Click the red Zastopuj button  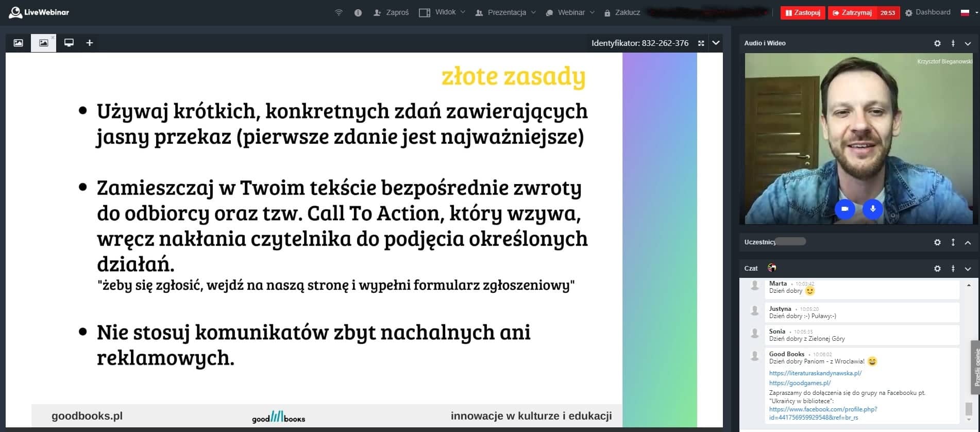coord(803,13)
